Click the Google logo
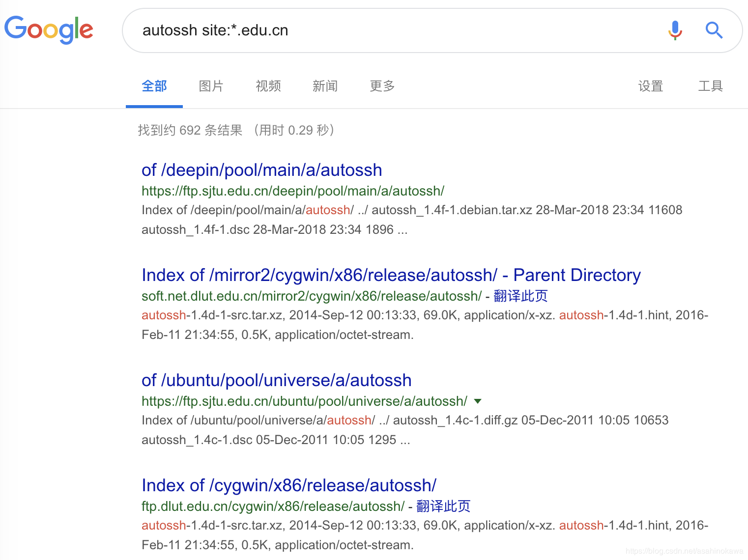 click(x=49, y=29)
